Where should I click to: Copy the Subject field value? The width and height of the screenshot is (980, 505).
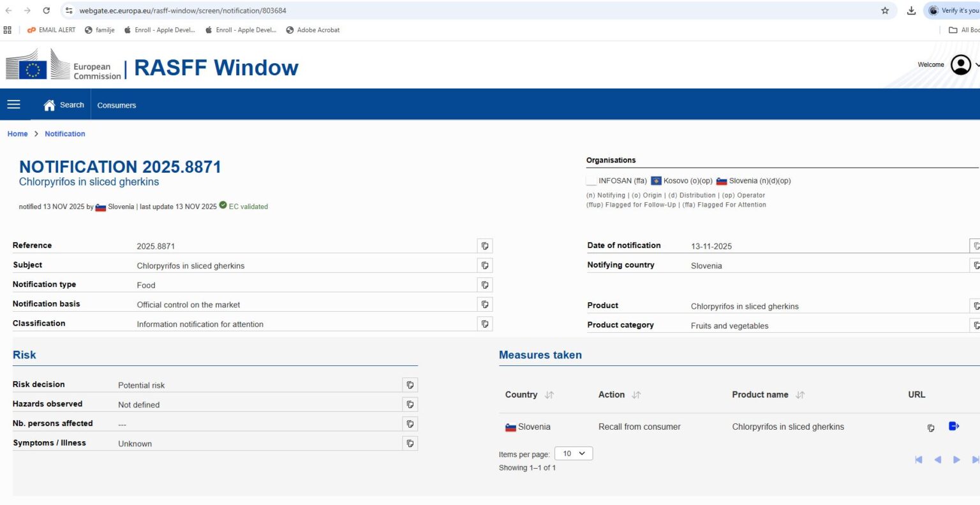tap(485, 265)
